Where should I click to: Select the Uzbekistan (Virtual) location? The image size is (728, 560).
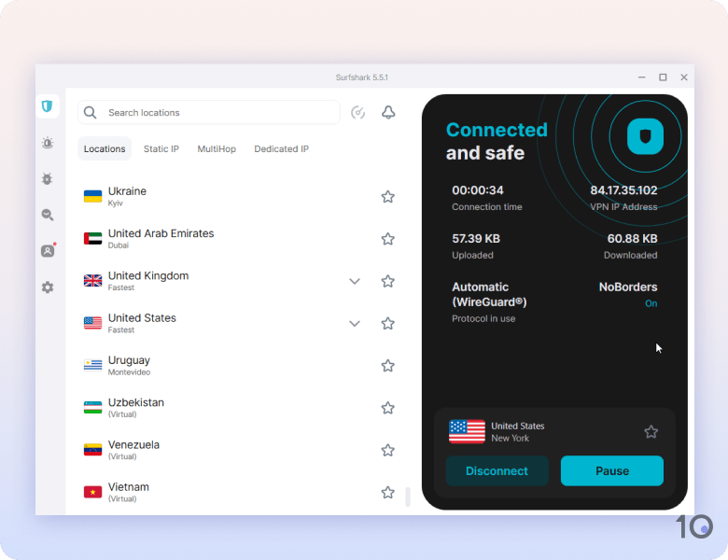(x=239, y=408)
